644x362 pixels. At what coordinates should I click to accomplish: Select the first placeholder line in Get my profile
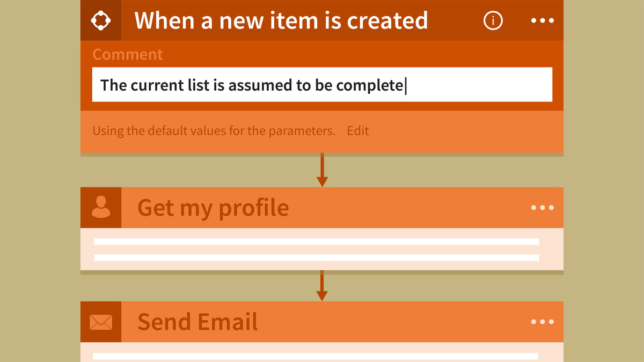[x=317, y=241]
